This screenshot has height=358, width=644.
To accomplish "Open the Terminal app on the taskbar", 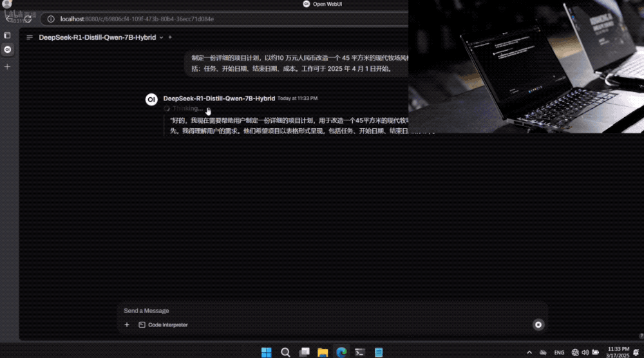I will click(x=360, y=352).
